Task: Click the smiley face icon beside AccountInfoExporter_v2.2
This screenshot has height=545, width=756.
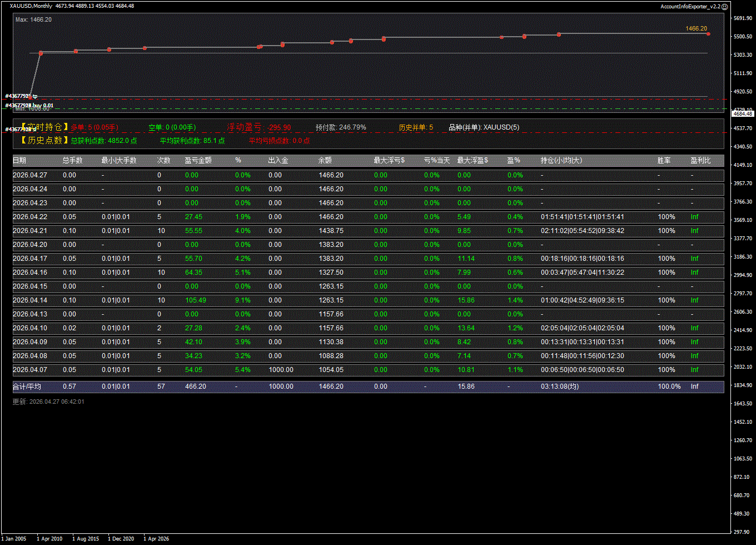Action: [x=724, y=6]
